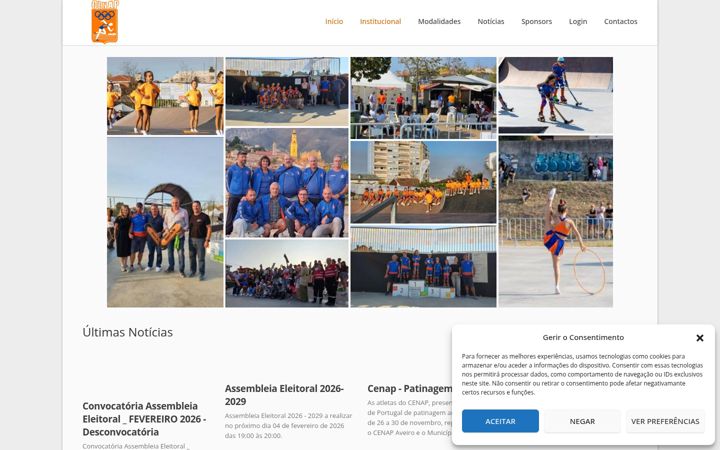Open VER PREFERÊNCIAS cookie settings
Image resolution: width=720 pixels, height=450 pixels.
(x=665, y=421)
